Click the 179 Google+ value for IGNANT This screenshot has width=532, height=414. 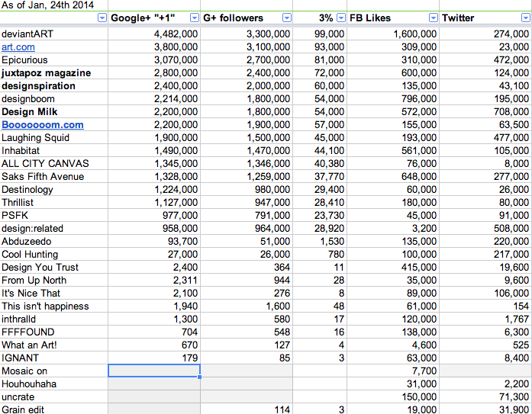[190, 358]
